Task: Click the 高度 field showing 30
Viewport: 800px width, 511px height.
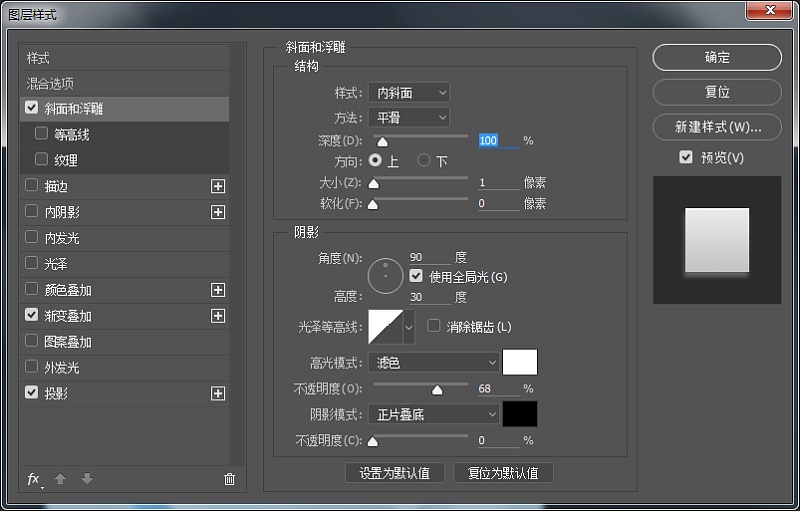Action: (x=430, y=297)
